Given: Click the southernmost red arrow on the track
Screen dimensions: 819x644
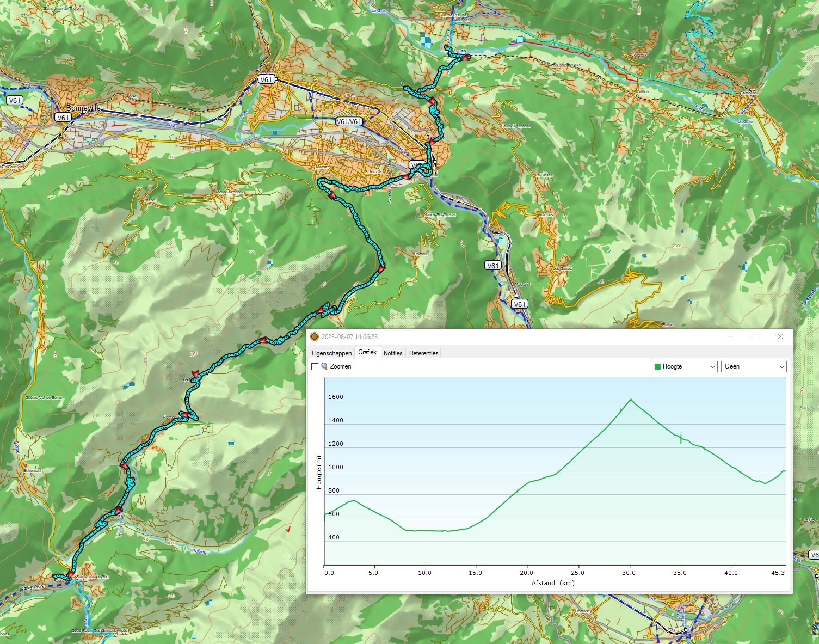Looking at the screenshot, I should click(x=70, y=574).
